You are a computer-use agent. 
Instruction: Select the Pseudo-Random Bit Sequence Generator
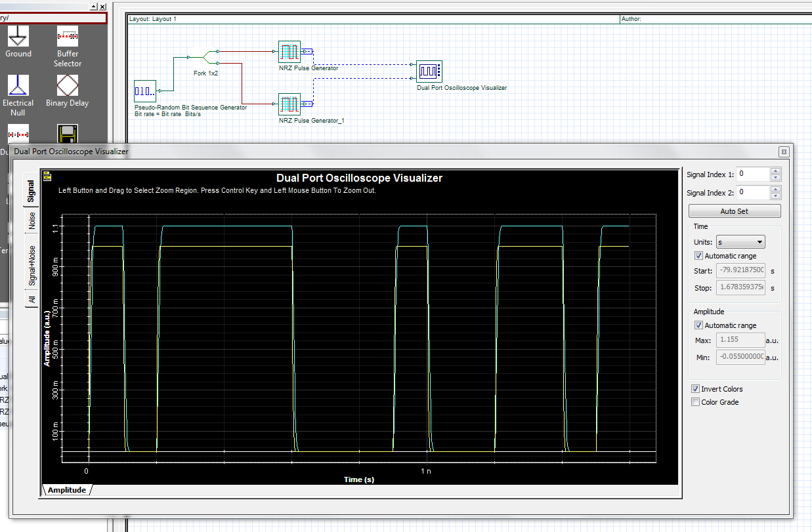144,91
